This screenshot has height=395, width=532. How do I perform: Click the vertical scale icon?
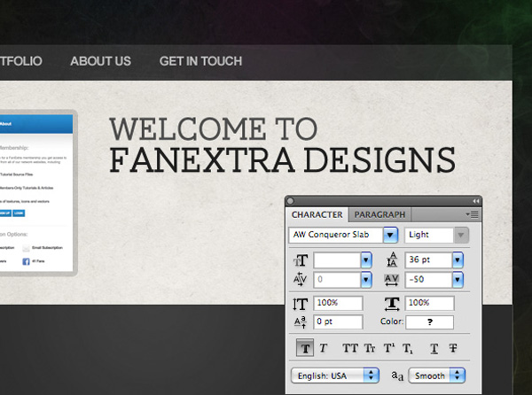click(301, 304)
